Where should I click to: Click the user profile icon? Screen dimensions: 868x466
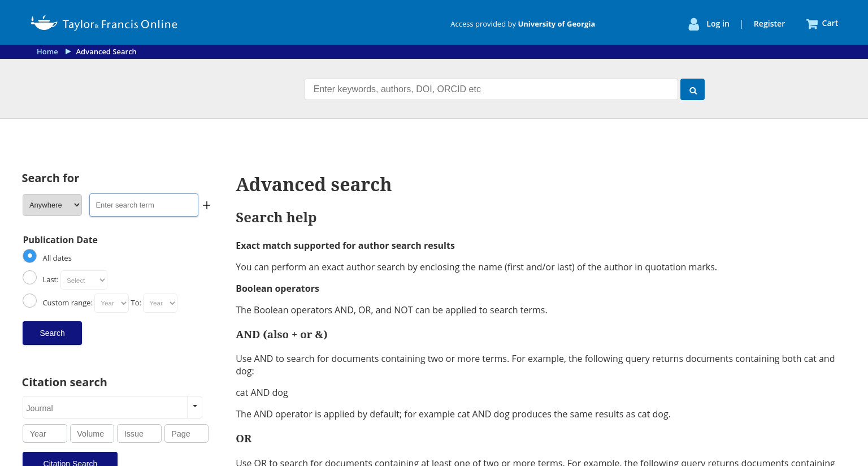click(693, 24)
